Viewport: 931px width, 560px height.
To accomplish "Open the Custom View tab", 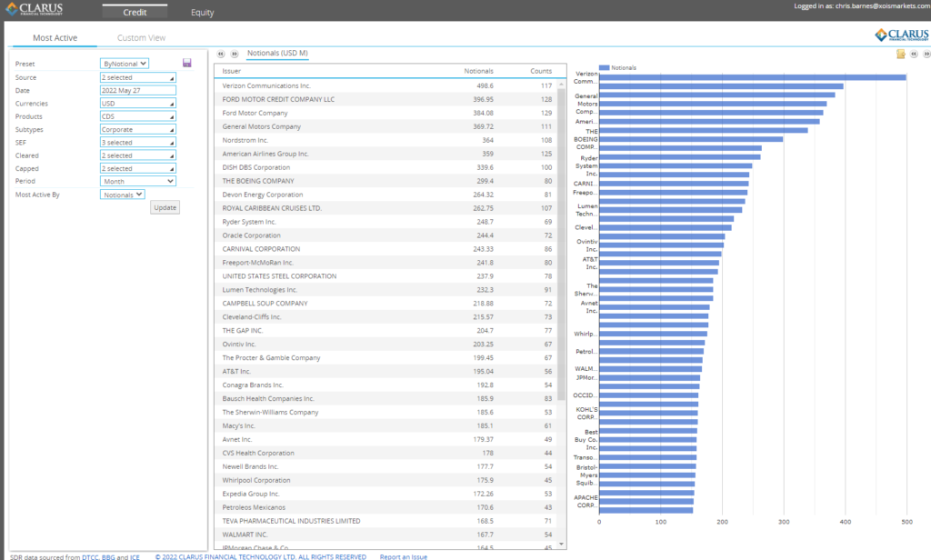I will pyautogui.click(x=141, y=37).
